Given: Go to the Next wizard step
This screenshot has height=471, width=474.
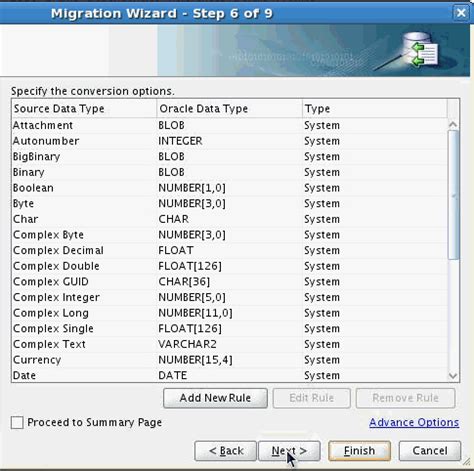Looking at the screenshot, I should click(x=289, y=451).
